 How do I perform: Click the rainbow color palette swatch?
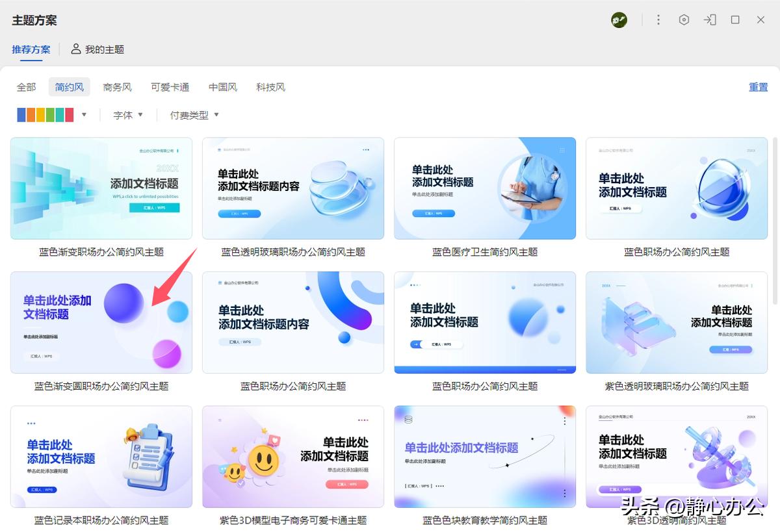pyautogui.click(x=45, y=115)
